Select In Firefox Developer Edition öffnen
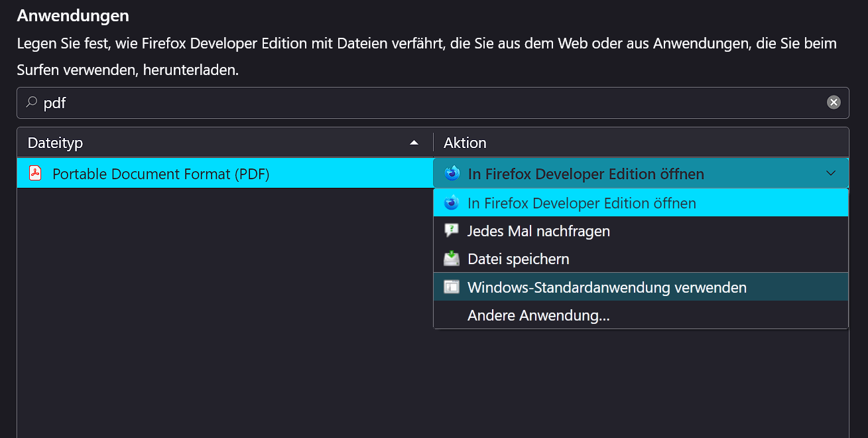Viewport: 868px width, 438px height. click(582, 202)
